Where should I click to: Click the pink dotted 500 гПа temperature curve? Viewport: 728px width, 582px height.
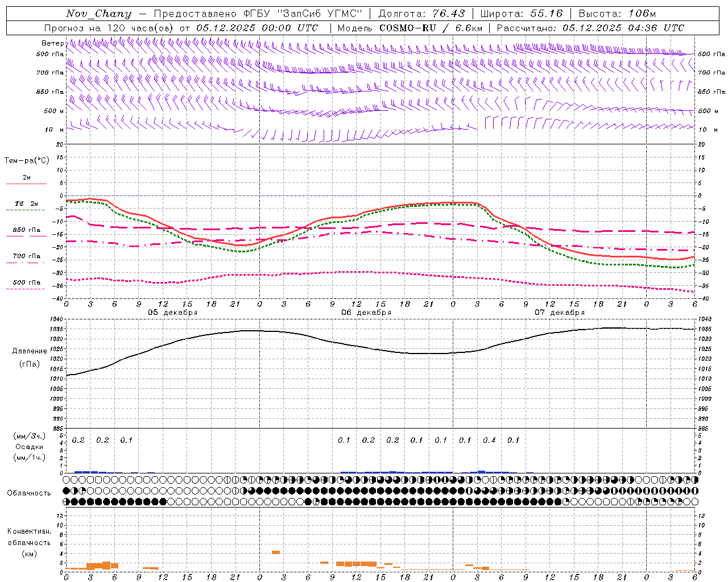[380, 272]
